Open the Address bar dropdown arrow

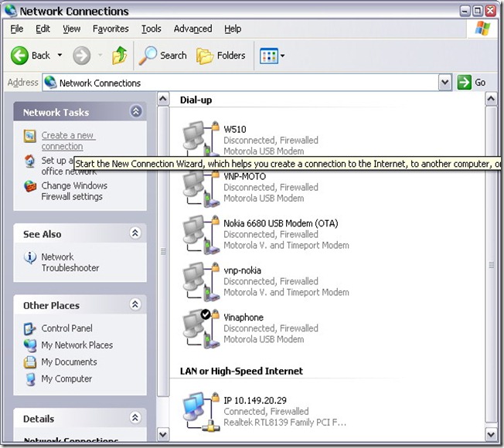(444, 83)
